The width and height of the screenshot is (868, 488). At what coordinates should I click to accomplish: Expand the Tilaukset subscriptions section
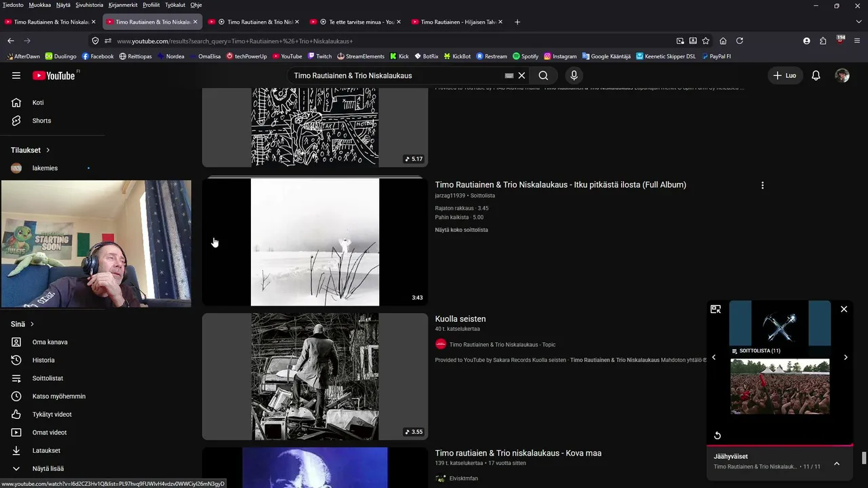click(x=31, y=150)
